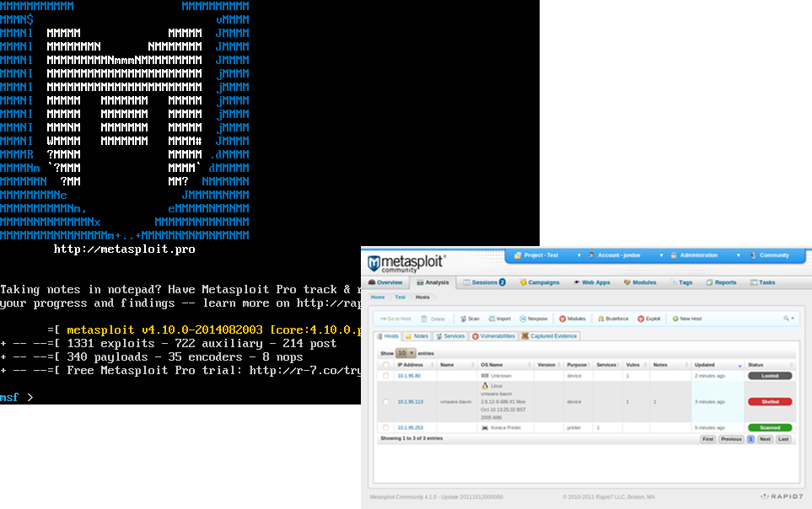Click the Import toolbar icon

(x=492, y=319)
